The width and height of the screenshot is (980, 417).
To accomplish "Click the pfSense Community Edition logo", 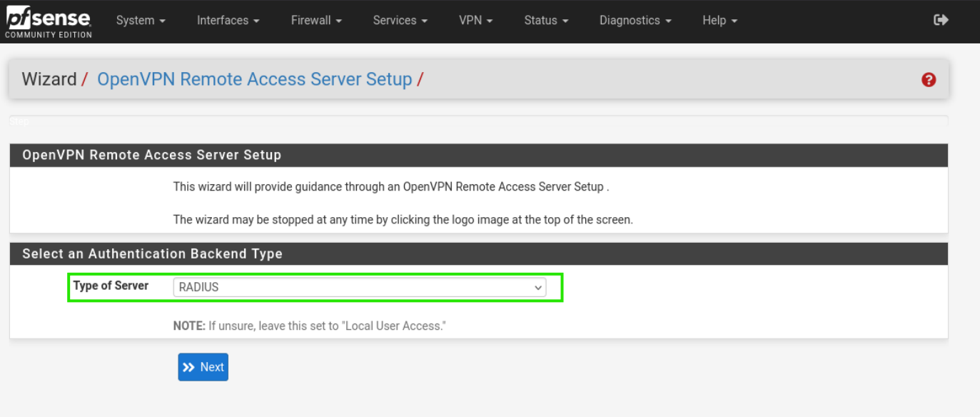I will point(49,21).
